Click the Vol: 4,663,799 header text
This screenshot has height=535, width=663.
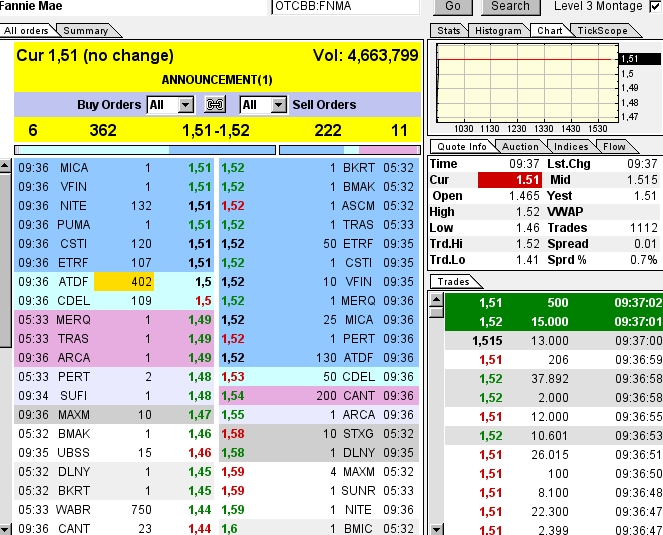pos(365,55)
